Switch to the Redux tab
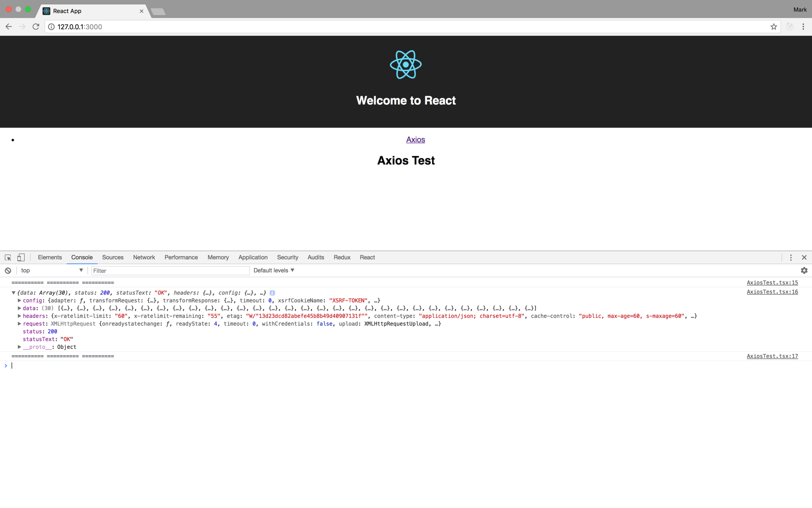The width and height of the screenshot is (812, 508). 342,257
